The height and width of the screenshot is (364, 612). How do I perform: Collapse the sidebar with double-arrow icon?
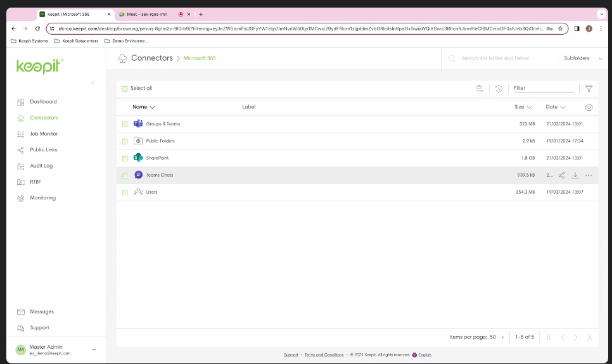(x=92, y=82)
